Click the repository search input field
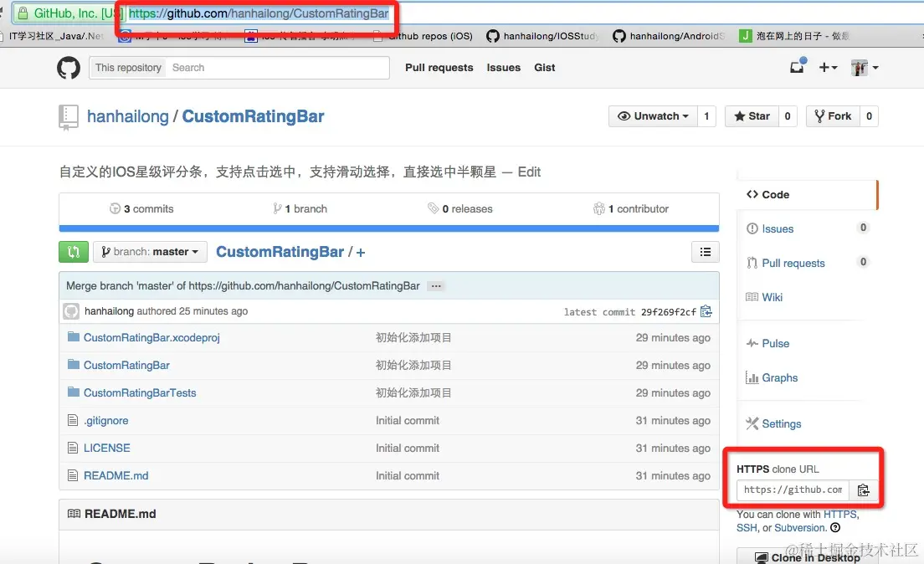Screen dimensions: 924x564 [277, 68]
